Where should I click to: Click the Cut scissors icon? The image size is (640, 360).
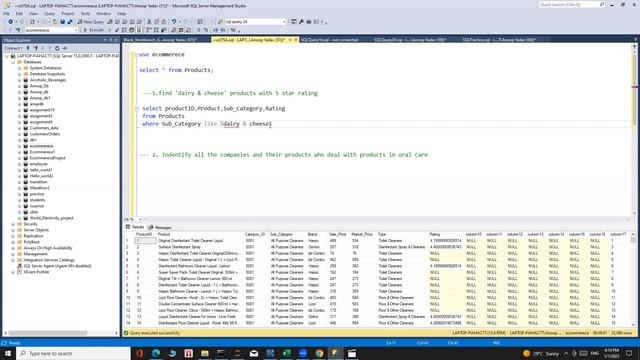click(149, 22)
